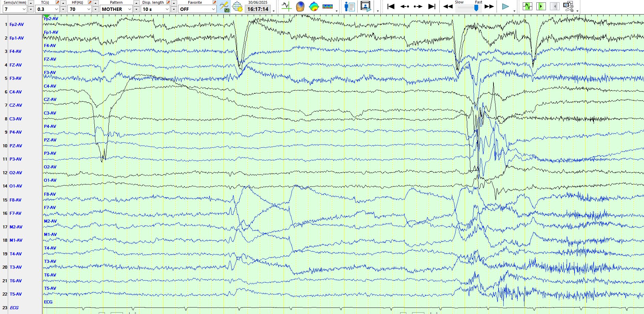Jump to the end of the recording
The width and height of the screenshot is (644, 314).
(432, 6)
